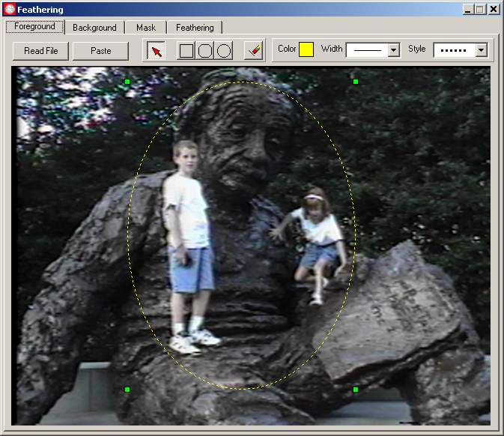Select the arrow pointer tool
504x436 pixels.
[157, 51]
